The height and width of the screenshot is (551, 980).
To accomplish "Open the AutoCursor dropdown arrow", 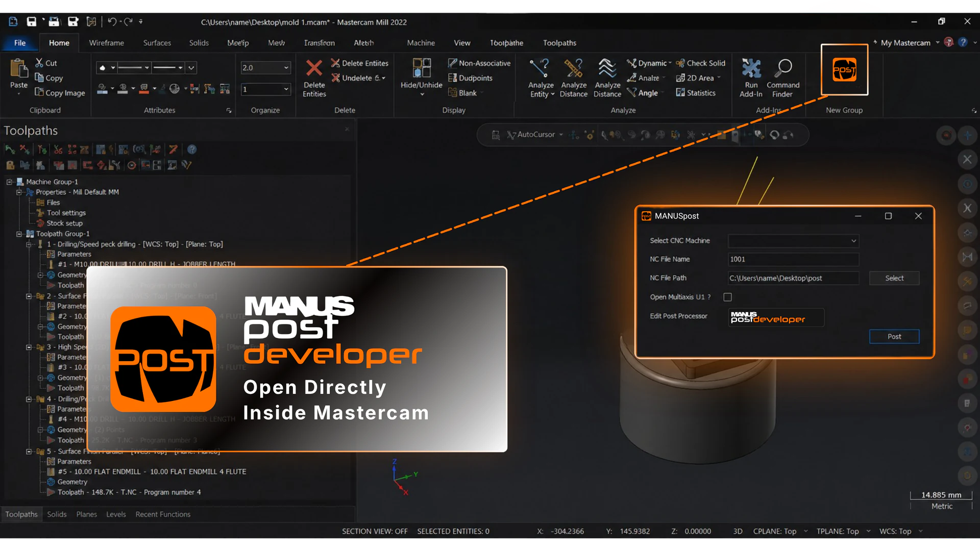I will 561,135.
